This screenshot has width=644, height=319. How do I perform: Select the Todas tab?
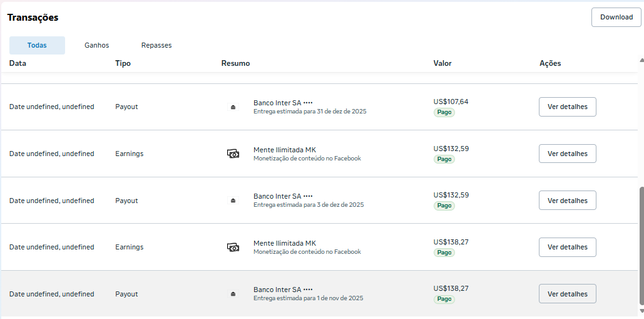pos(37,45)
